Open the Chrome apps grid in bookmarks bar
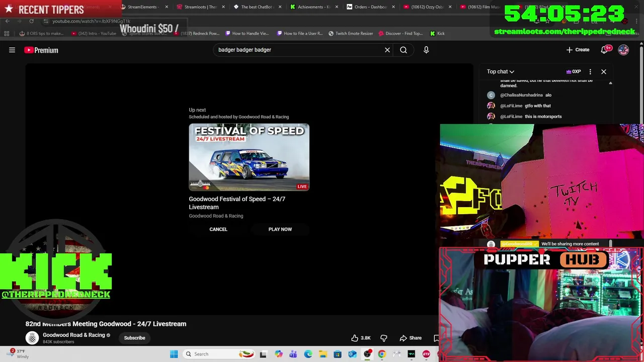Screen dimensions: 644x362 point(7,33)
